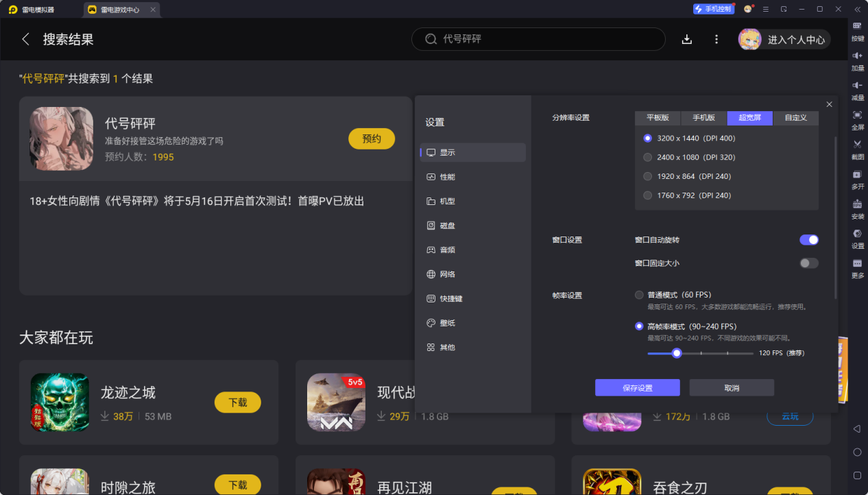Switch to the 平板版 resolution tab
The image size is (868, 495).
(658, 118)
